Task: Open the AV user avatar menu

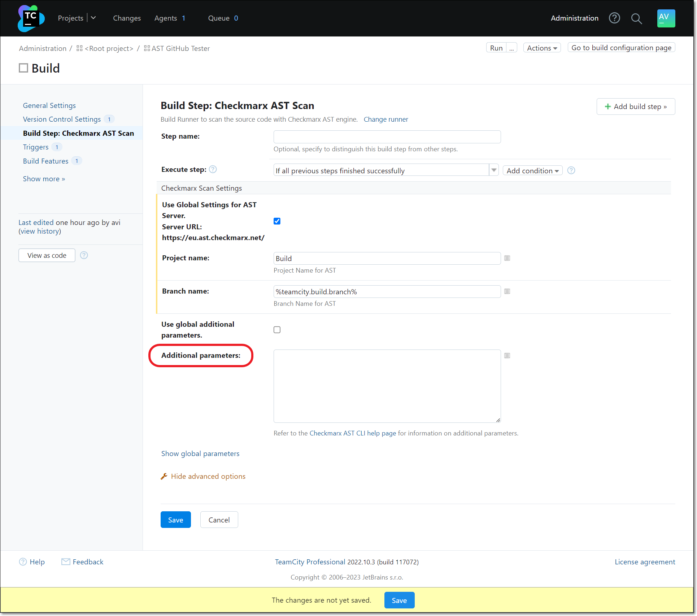Action: [x=666, y=18]
